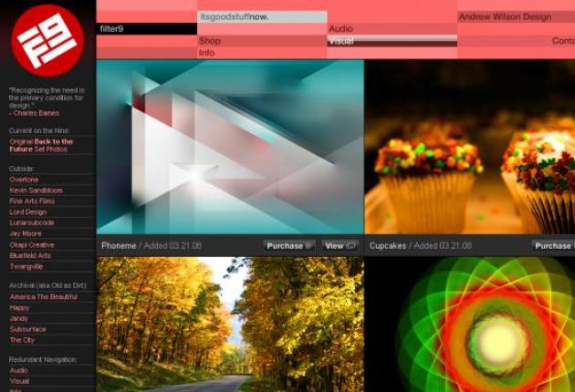The image size is (575, 392).
Task: Open the autumn forest road thumbnail
Action: click(x=230, y=325)
